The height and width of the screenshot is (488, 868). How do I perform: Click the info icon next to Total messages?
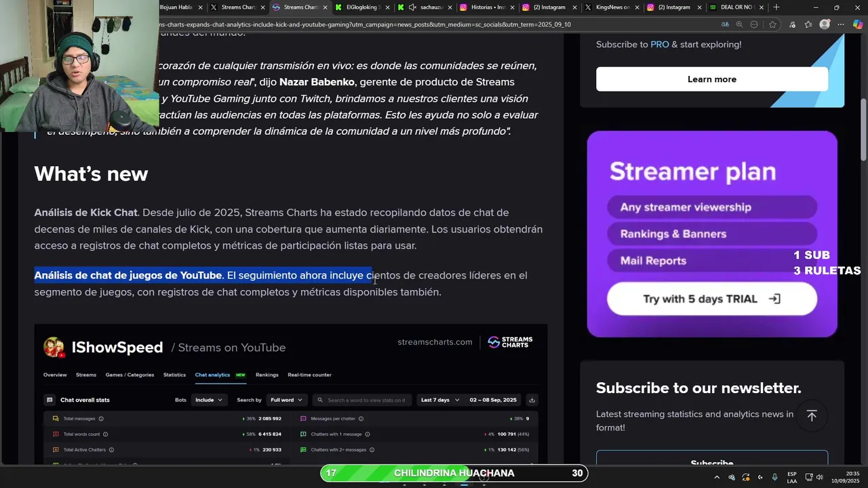point(101,419)
